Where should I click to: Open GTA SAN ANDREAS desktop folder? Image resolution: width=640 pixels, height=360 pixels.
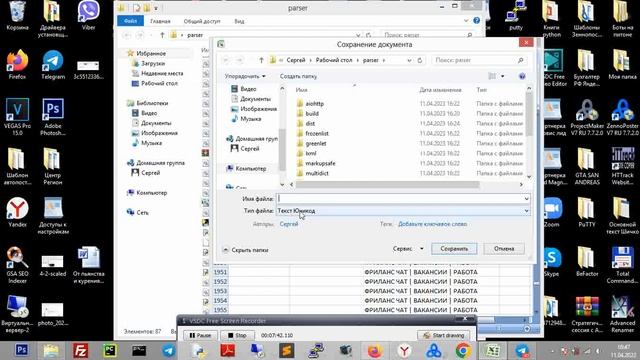coord(587,167)
